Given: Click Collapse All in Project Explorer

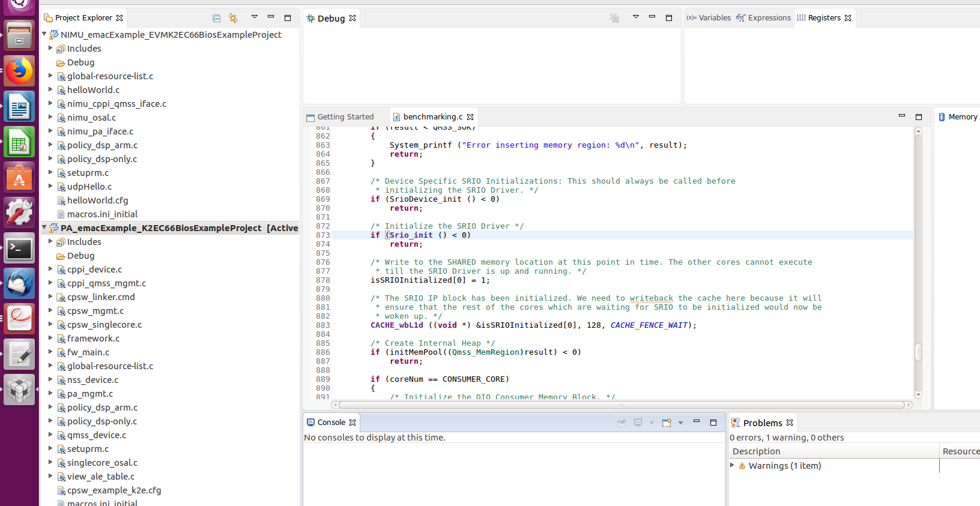Looking at the screenshot, I should 217,18.
